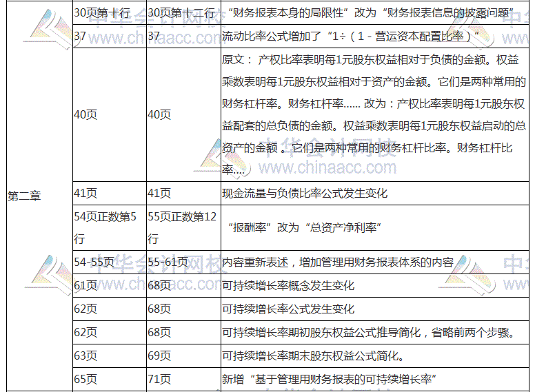The image size is (535, 392).
Task: Select the '55-61页' page range cell
Action: point(168,262)
